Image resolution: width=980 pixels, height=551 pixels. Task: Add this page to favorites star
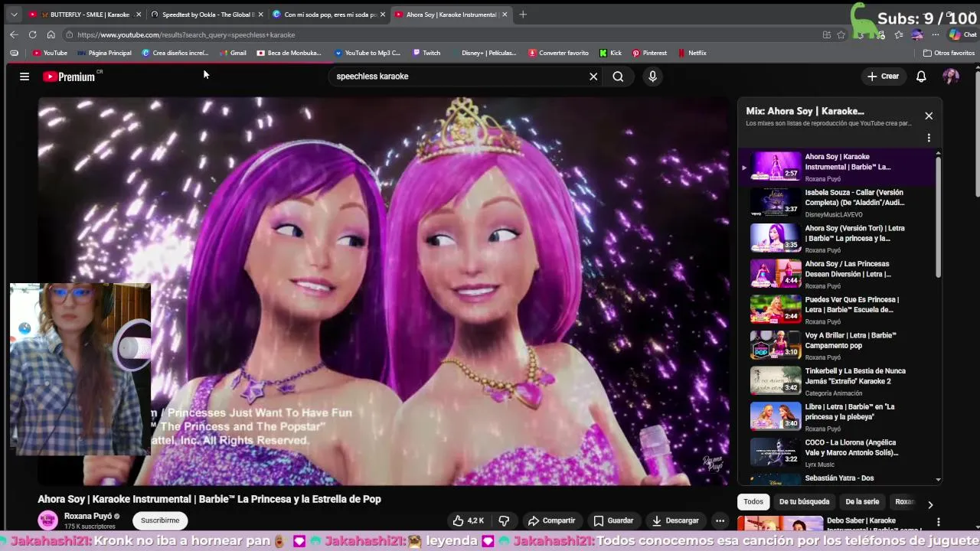[841, 34]
